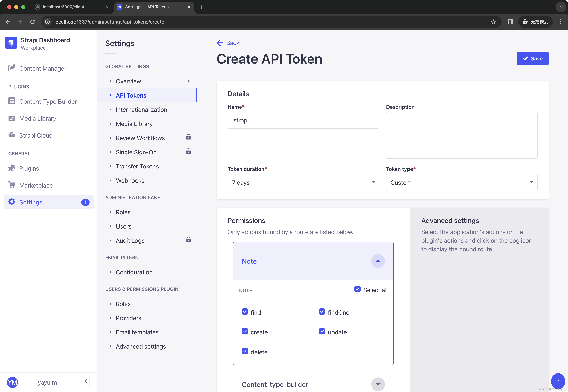Screen dimensions: 568x392
Task: Bookmark this page with the star icon
Action: coord(493,22)
